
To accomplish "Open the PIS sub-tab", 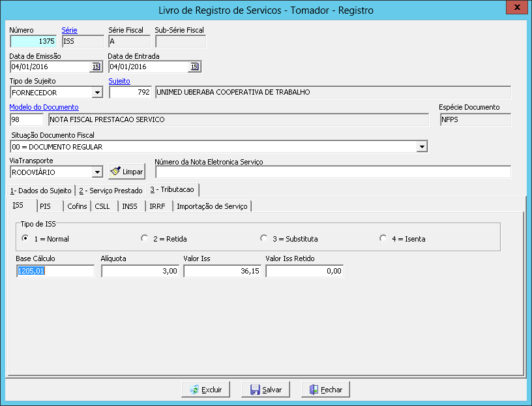I will click(x=50, y=206).
